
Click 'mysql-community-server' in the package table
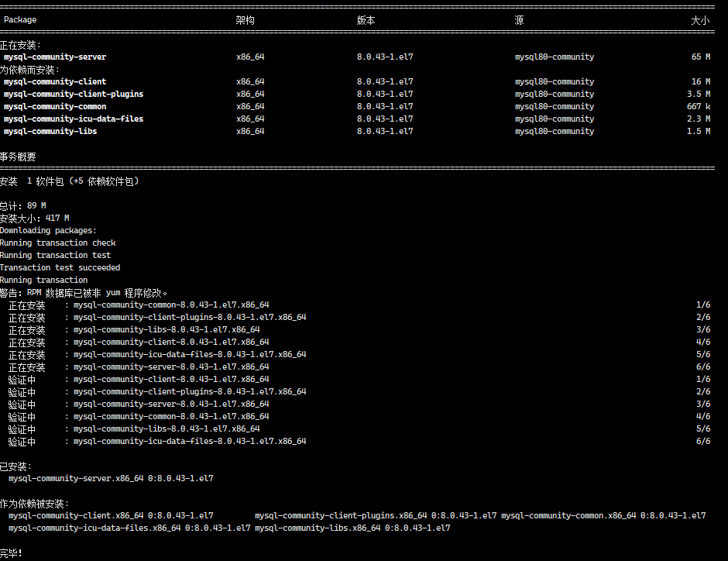tap(55, 57)
